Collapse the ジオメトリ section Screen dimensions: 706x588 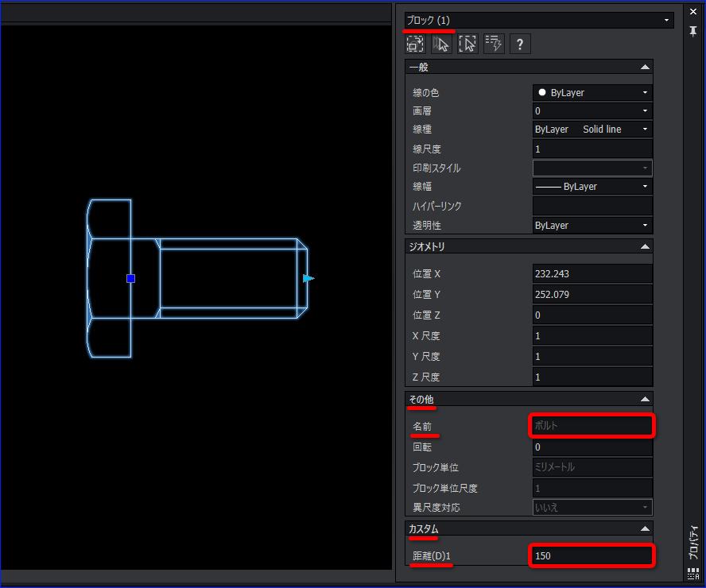645,246
